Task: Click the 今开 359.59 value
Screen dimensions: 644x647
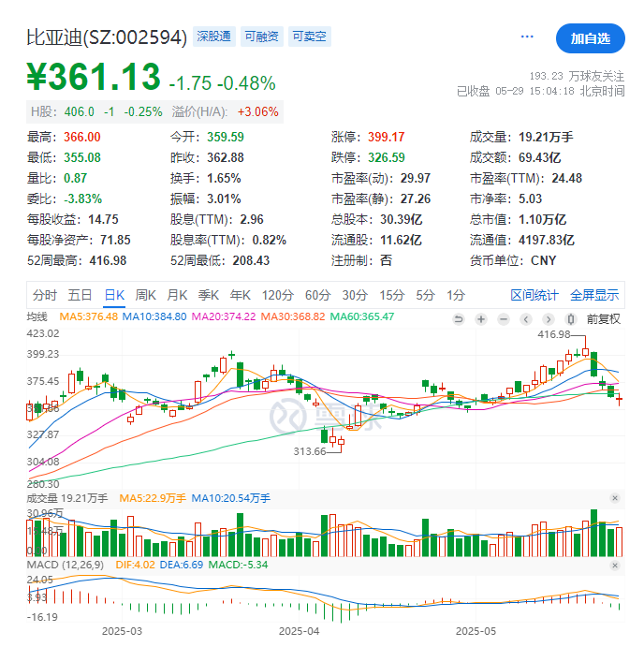Action: [x=226, y=137]
